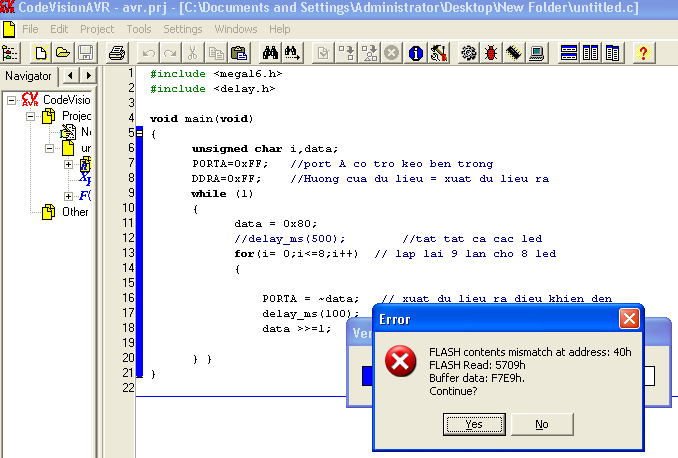Tile windows horizontally with toolbar icon
The height and width of the screenshot is (458, 678).
pyautogui.click(x=568, y=53)
